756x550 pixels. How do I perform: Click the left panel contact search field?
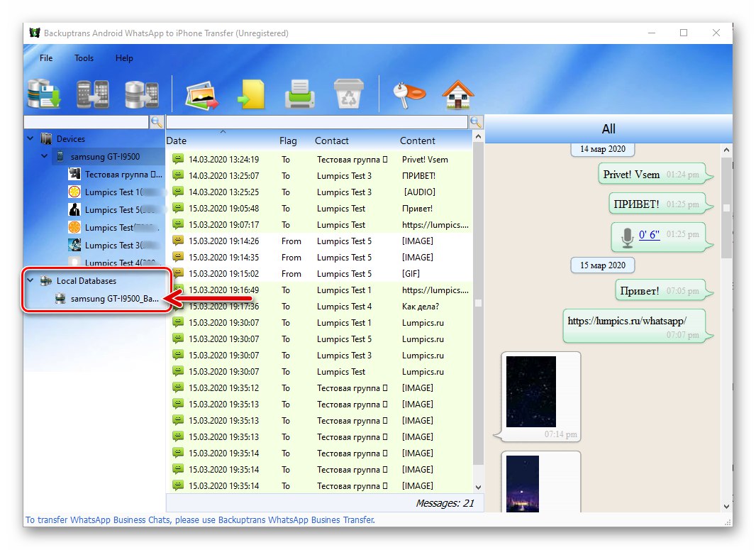(87, 121)
